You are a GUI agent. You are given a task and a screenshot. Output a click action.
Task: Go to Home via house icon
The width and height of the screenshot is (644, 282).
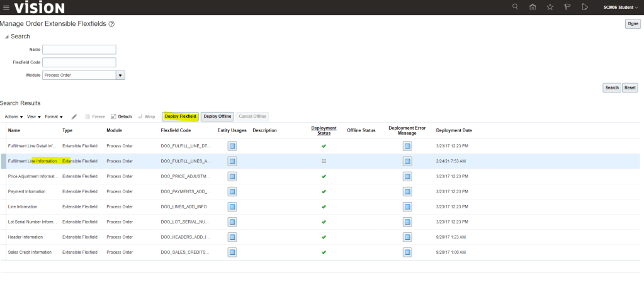tap(533, 8)
